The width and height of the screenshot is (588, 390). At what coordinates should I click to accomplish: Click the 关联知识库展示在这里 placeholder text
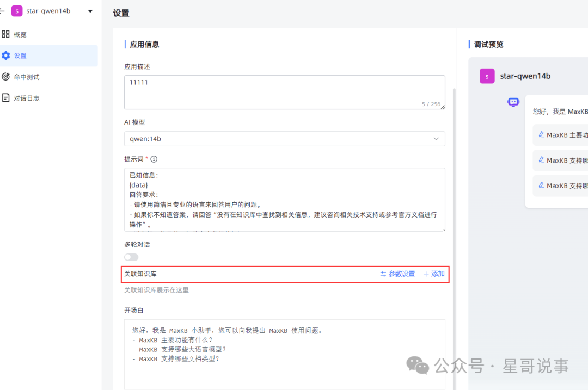point(156,290)
